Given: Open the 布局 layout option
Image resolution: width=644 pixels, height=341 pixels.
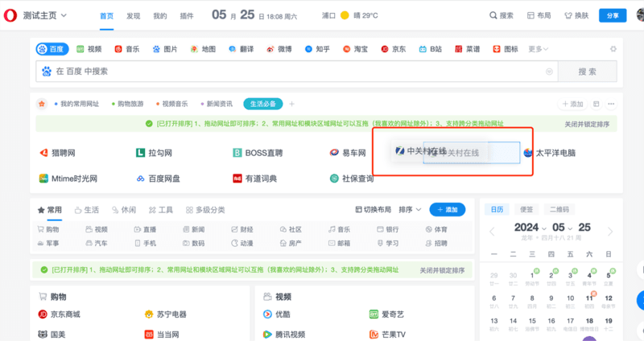Looking at the screenshot, I should tap(538, 15).
